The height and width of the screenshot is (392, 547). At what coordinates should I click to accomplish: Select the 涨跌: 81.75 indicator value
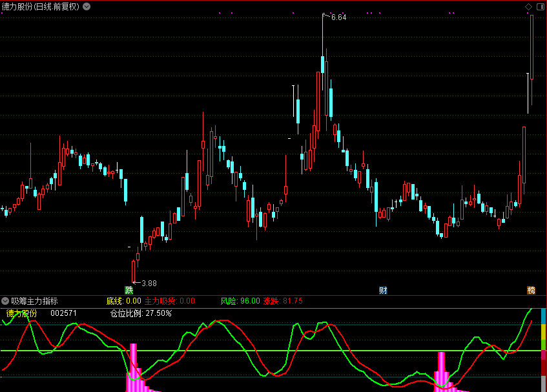pos(283,301)
